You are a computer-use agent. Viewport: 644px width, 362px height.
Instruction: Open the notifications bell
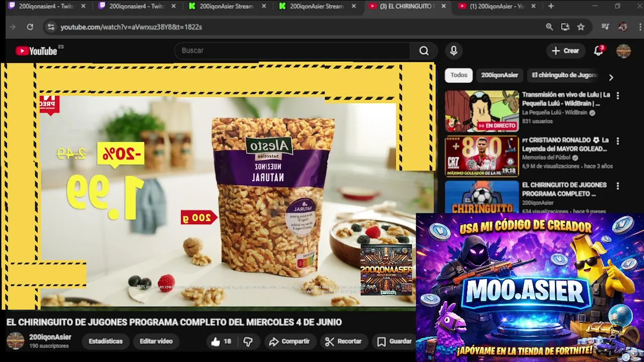coord(598,51)
